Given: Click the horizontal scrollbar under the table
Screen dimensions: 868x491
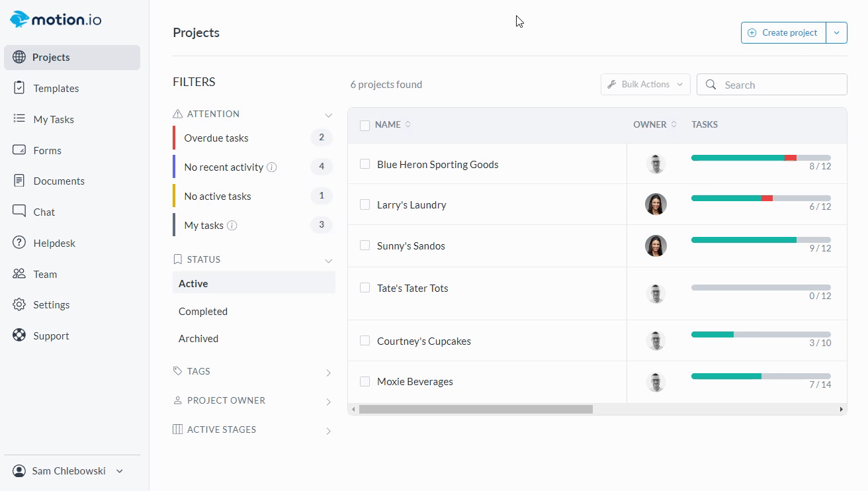Looking at the screenshot, I should point(476,410).
